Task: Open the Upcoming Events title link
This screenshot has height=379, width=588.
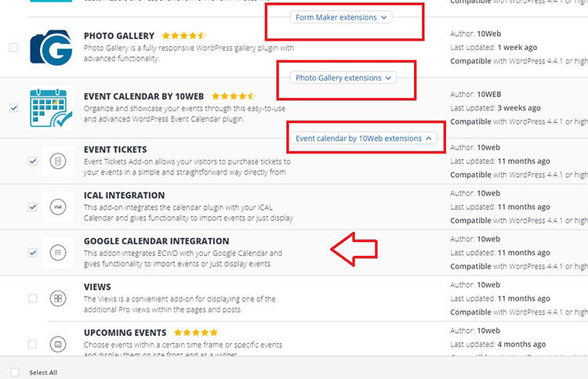Action: click(125, 333)
